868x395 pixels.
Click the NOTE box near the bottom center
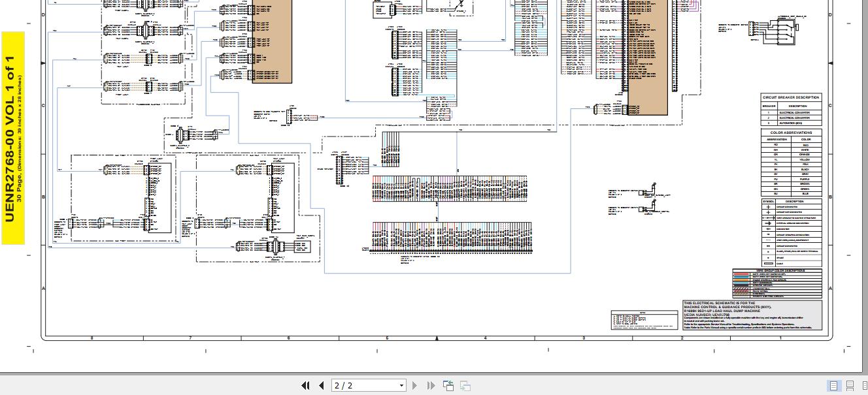tap(644, 320)
